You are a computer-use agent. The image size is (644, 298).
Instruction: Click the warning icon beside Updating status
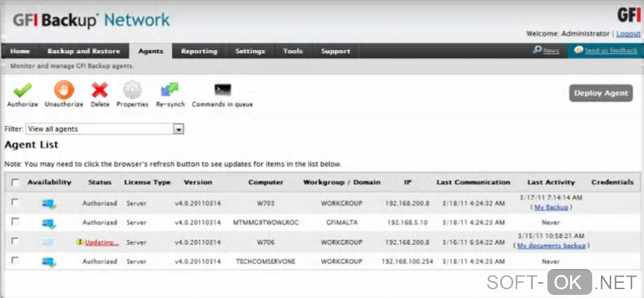tap(80, 242)
